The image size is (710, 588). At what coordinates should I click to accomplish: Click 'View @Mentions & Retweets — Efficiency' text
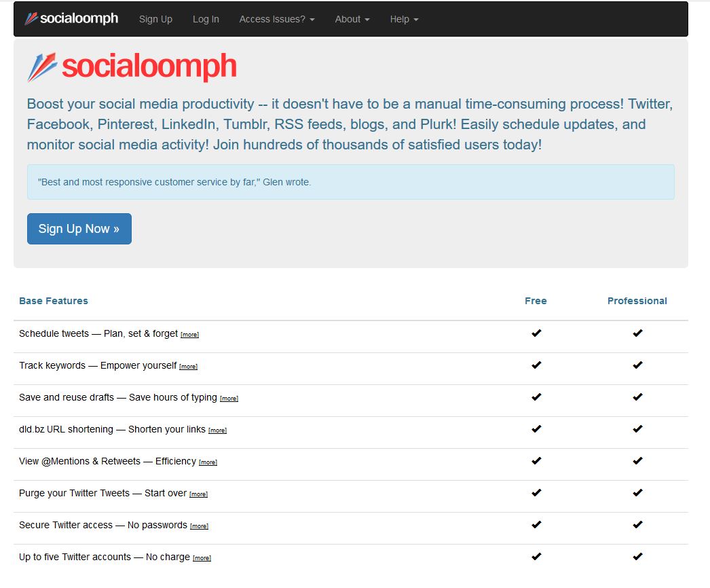coord(107,461)
